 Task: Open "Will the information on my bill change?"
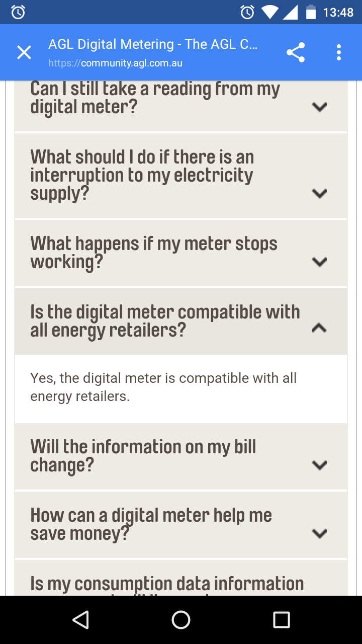[x=143, y=456]
